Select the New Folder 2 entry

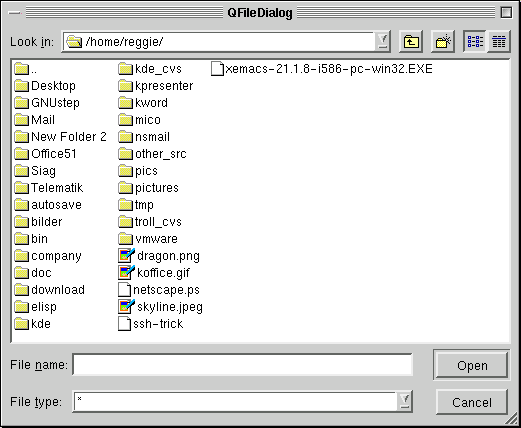pos(61,137)
